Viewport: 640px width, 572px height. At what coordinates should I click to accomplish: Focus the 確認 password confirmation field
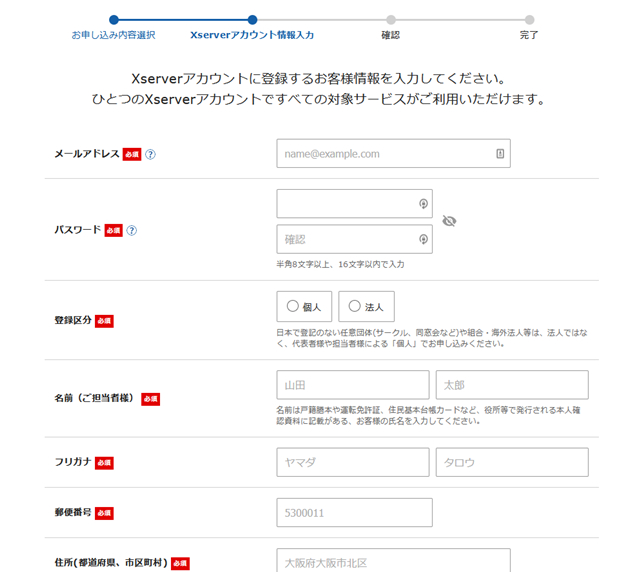354,239
